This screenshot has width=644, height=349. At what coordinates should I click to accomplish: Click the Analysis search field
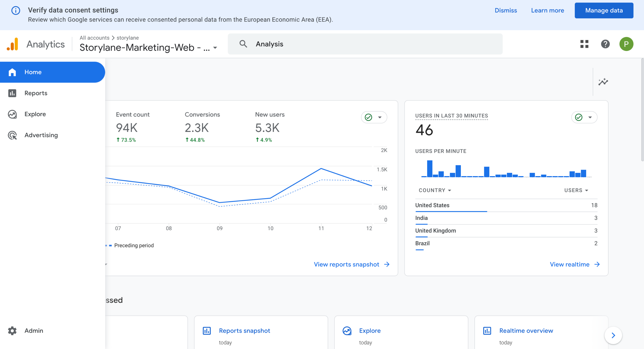coord(365,44)
